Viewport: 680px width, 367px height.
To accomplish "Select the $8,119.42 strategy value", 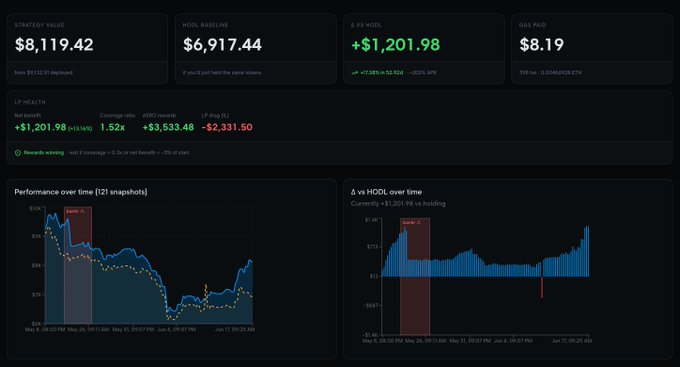I will (x=54, y=45).
